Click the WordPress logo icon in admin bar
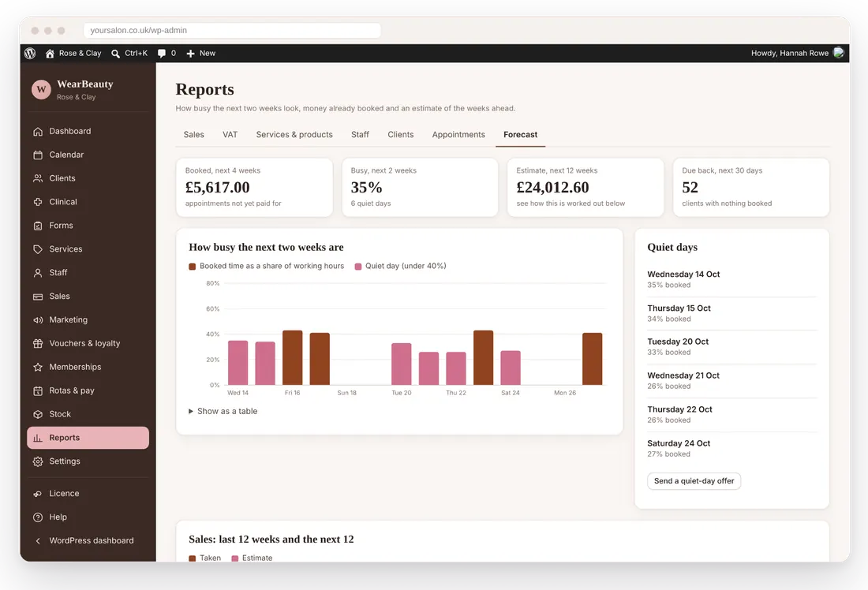868x590 pixels. (x=30, y=53)
